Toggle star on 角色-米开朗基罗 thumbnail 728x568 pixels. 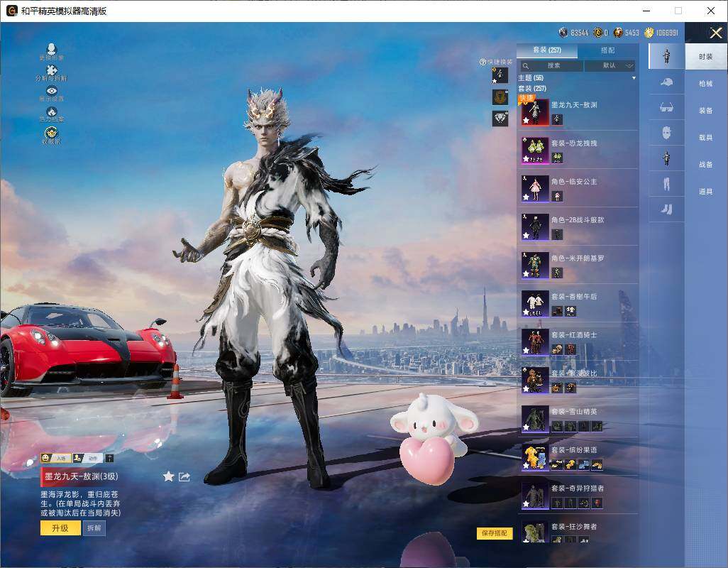(x=526, y=273)
